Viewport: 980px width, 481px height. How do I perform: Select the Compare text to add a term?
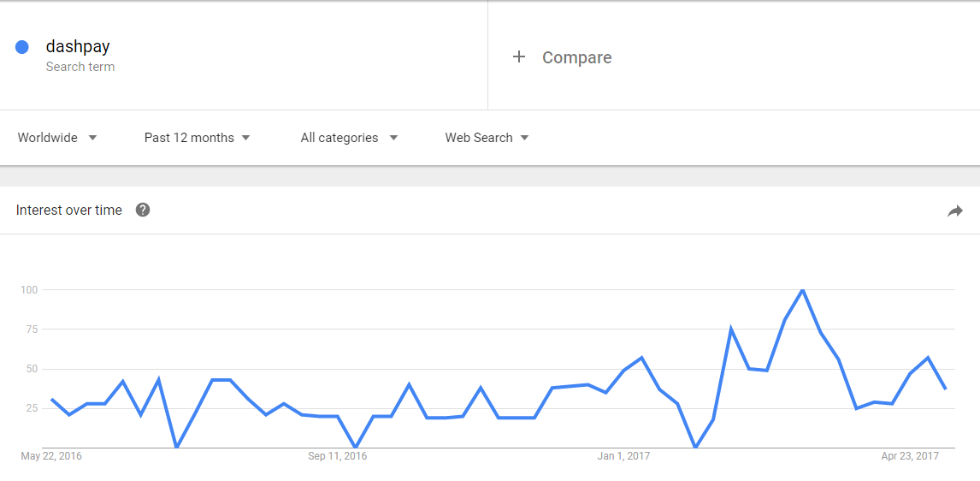coord(577,57)
